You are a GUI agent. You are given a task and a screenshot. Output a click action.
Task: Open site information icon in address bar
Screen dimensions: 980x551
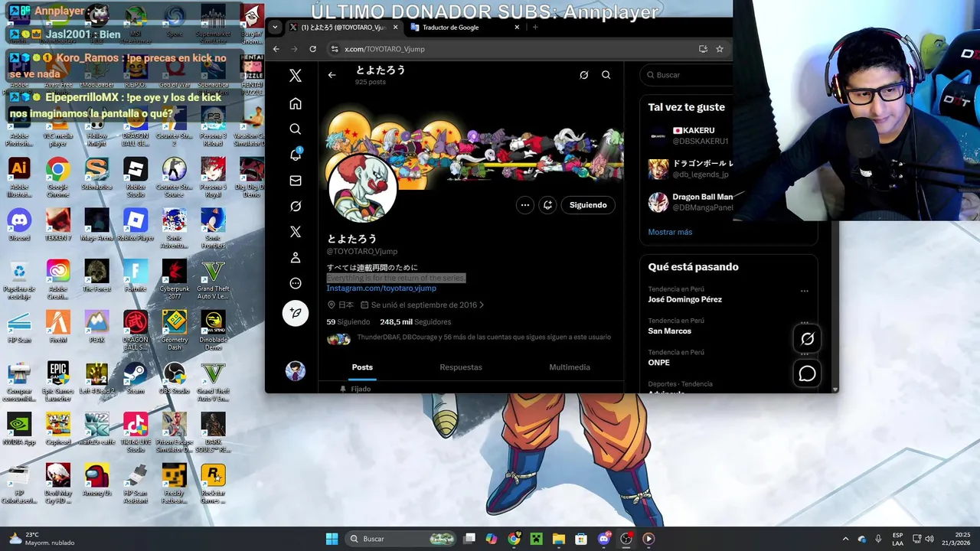tap(334, 49)
